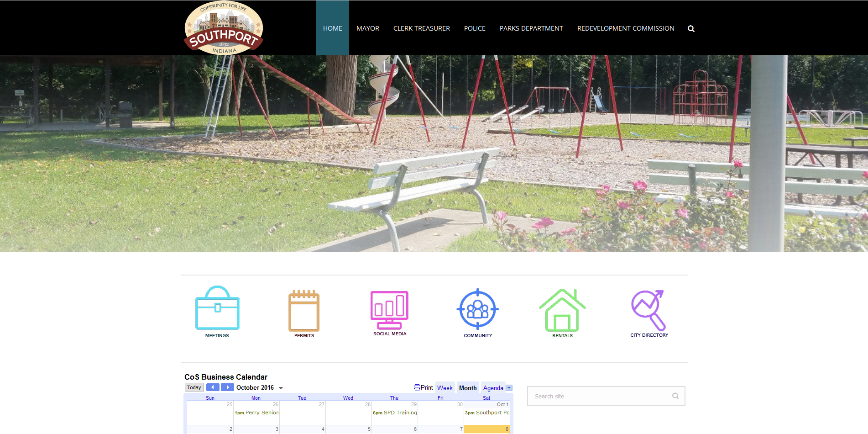Image resolution: width=868 pixels, height=434 pixels.
Task: Print the business calendar
Action: [424, 388]
